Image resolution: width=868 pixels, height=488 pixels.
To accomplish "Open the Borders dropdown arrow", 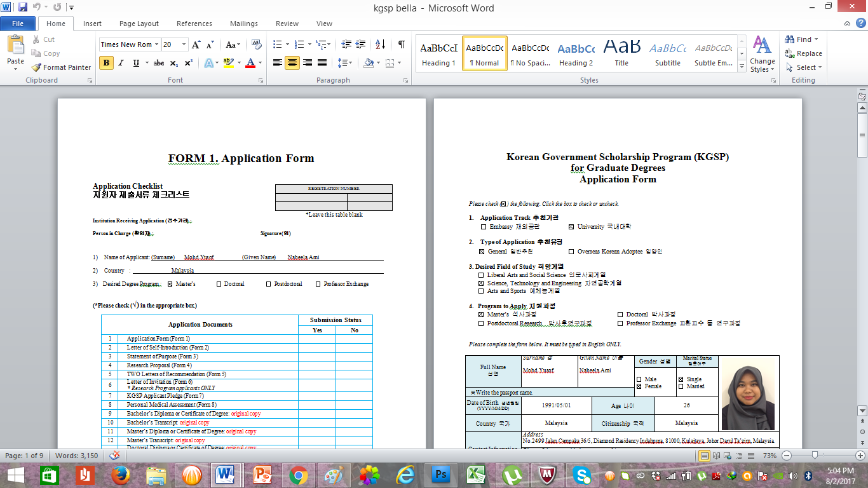I will pyautogui.click(x=398, y=63).
